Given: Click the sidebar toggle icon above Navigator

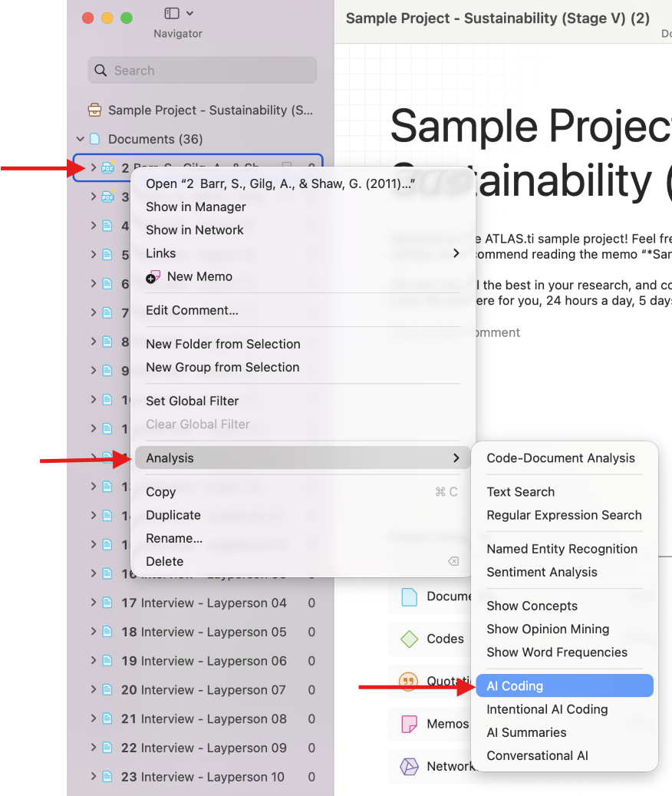Looking at the screenshot, I should click(172, 13).
